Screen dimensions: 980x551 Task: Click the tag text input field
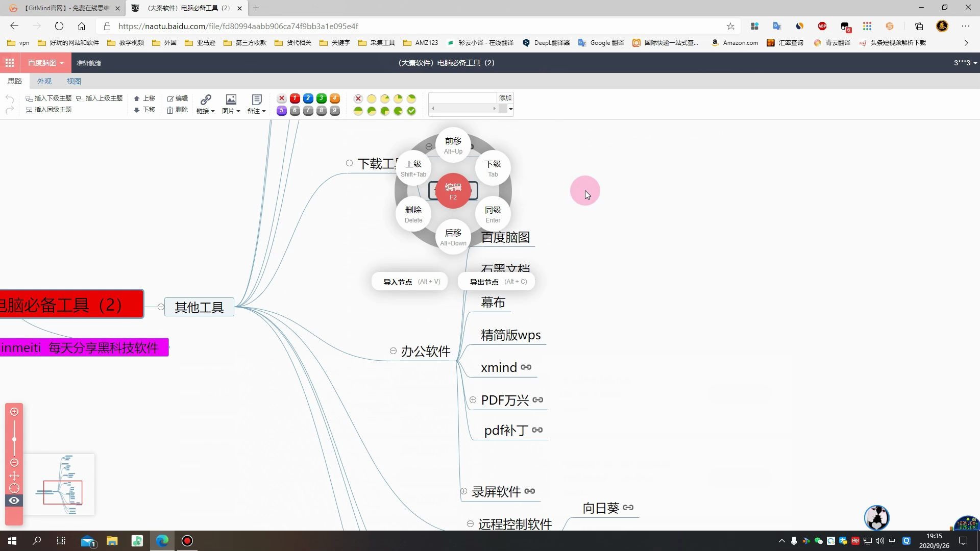[463, 98]
